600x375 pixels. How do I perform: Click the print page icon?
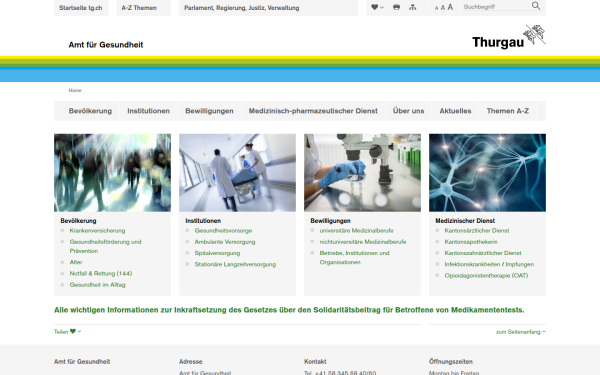click(x=396, y=7)
